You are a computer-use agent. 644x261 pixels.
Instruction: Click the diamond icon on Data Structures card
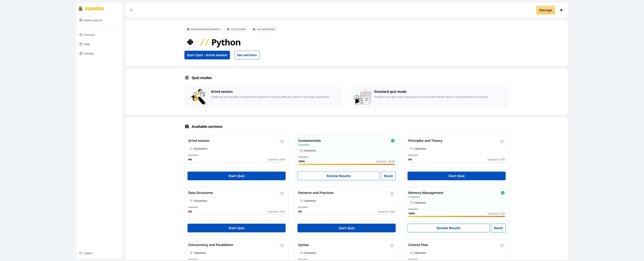click(x=282, y=193)
